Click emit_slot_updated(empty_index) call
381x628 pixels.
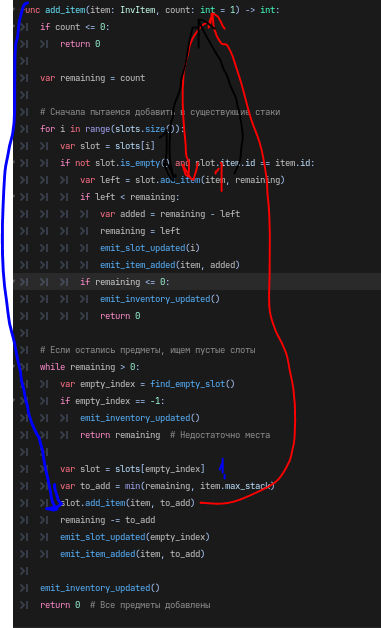135,537
